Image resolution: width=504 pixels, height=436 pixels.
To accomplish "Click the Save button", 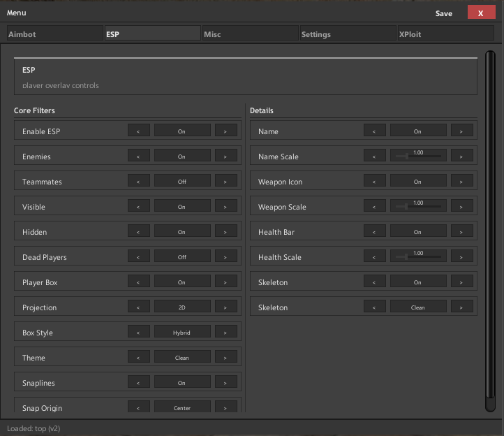I will point(443,13).
